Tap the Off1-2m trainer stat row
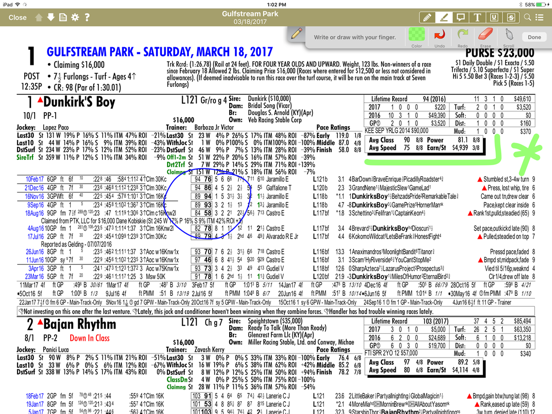This screenshot has width=552, height=414. pyautogui.click(x=240, y=157)
